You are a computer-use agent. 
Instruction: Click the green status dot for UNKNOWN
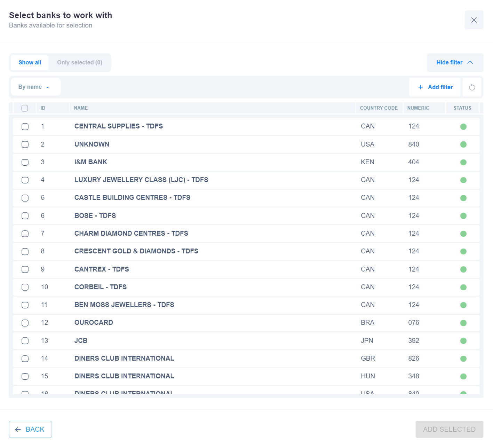(463, 144)
